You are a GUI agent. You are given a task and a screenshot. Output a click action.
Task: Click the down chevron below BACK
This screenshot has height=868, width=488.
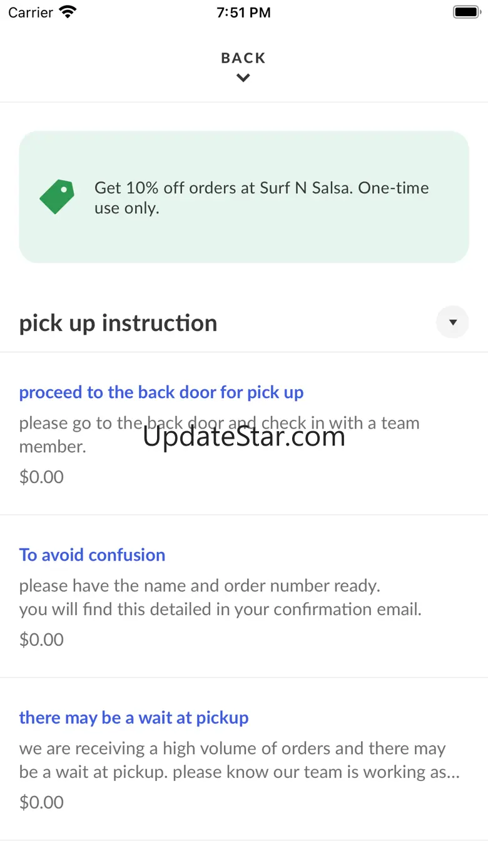pyautogui.click(x=243, y=78)
